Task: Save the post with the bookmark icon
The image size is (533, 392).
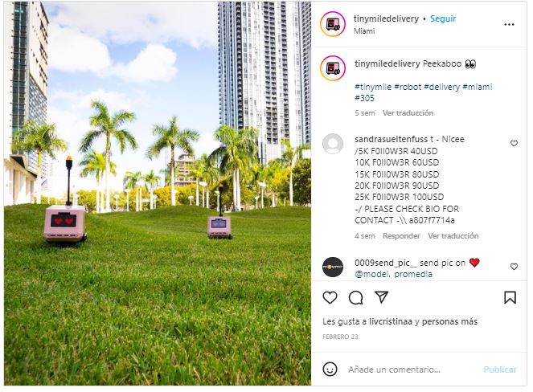Action: click(x=510, y=297)
